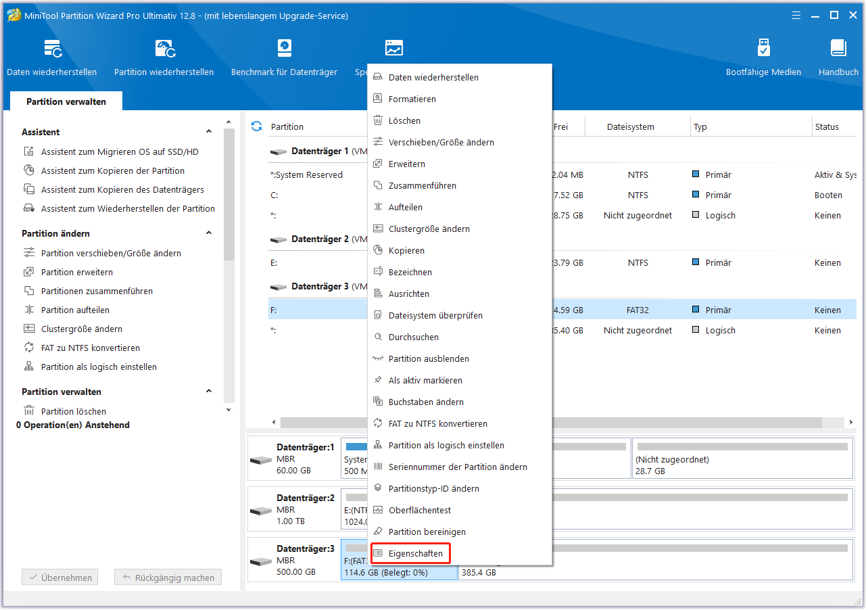Select Partitionstyp-ID ändern entry

point(460,489)
